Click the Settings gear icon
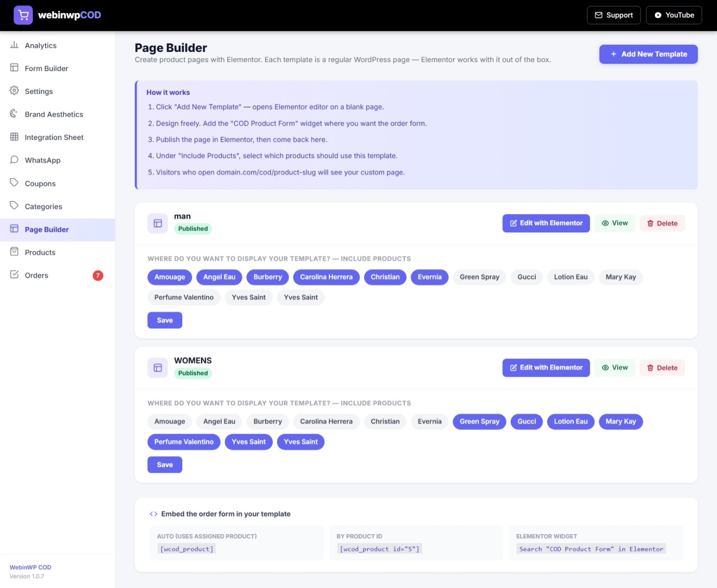The image size is (717, 588). tap(15, 91)
